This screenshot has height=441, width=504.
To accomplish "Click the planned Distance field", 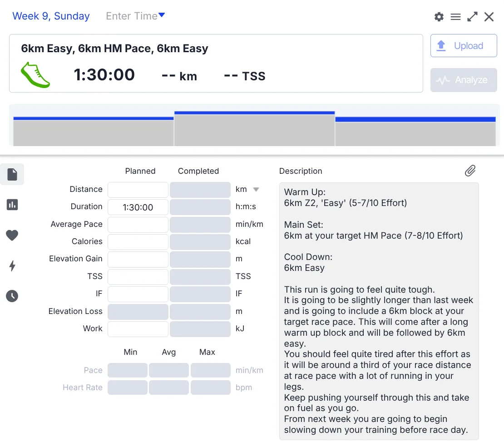I will pos(138,190).
